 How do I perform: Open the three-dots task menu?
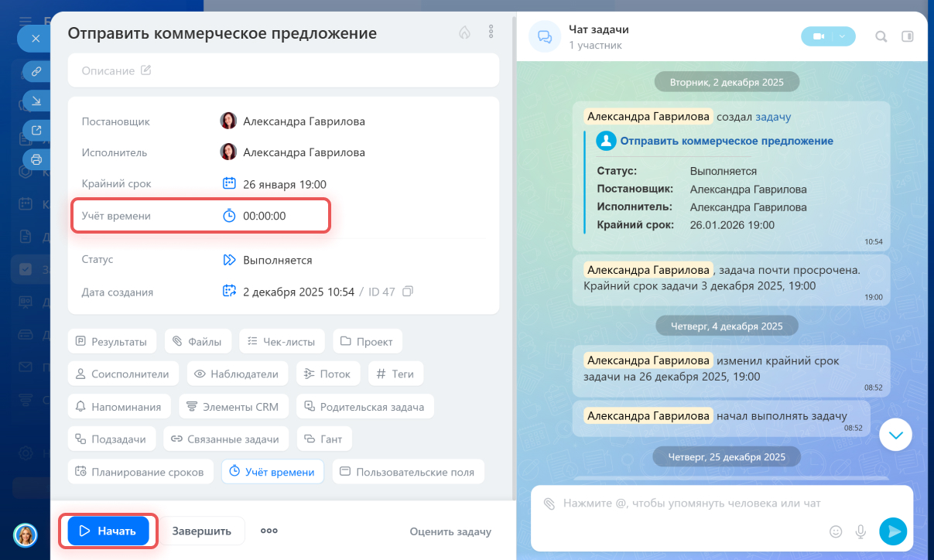tap(491, 32)
